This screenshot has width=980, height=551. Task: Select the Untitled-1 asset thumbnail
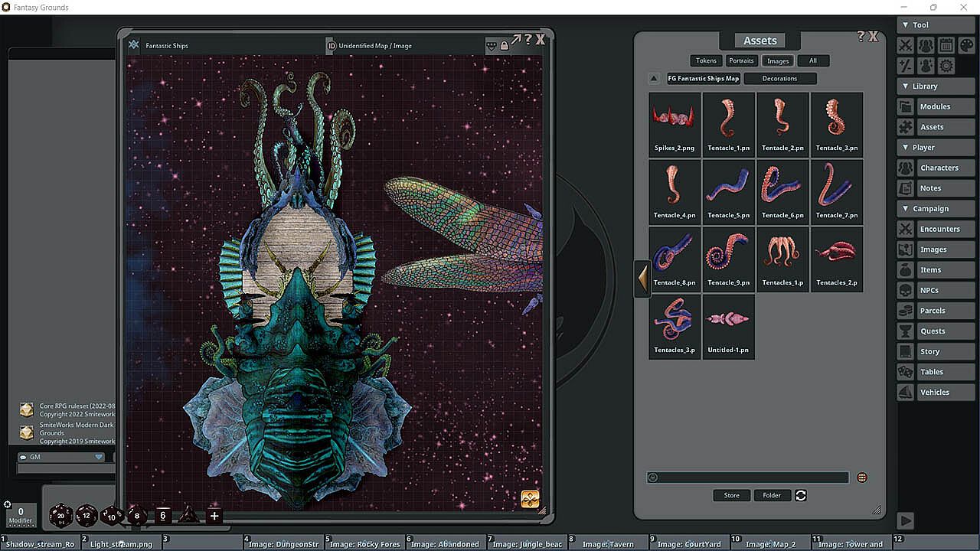point(728,327)
